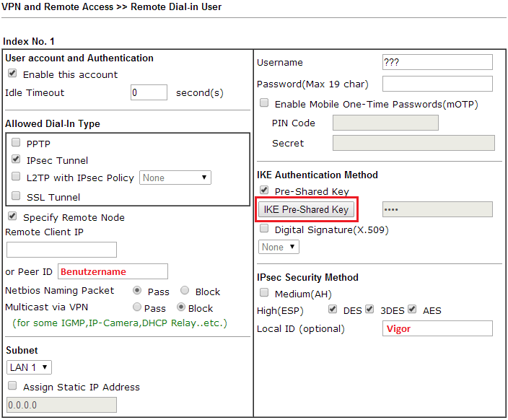Uncheck the IPsec Tunnel option
Screen dimensions: 508x420
tap(16, 159)
